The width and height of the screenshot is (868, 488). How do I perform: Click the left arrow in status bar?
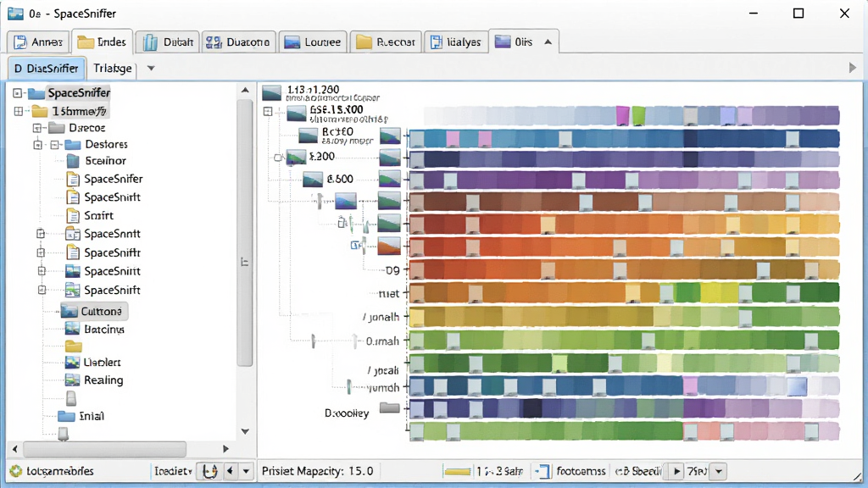point(230,471)
